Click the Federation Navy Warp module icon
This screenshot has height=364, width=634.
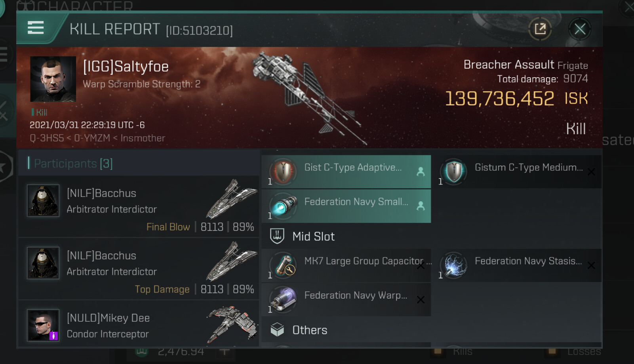[283, 299]
